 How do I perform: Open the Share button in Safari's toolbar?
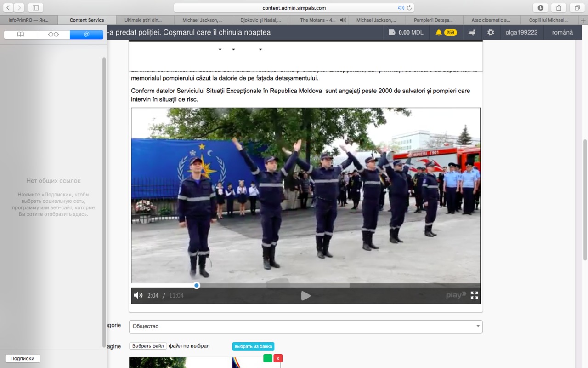click(559, 7)
